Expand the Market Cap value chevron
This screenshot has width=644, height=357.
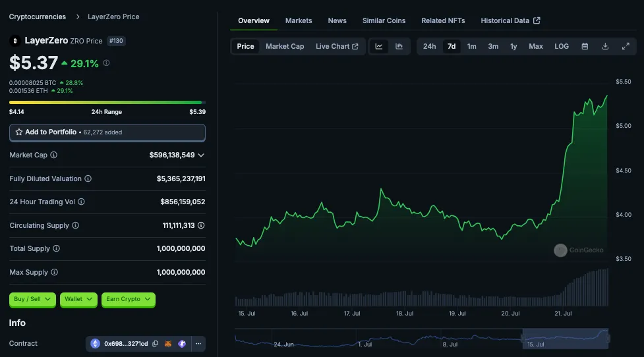201,155
